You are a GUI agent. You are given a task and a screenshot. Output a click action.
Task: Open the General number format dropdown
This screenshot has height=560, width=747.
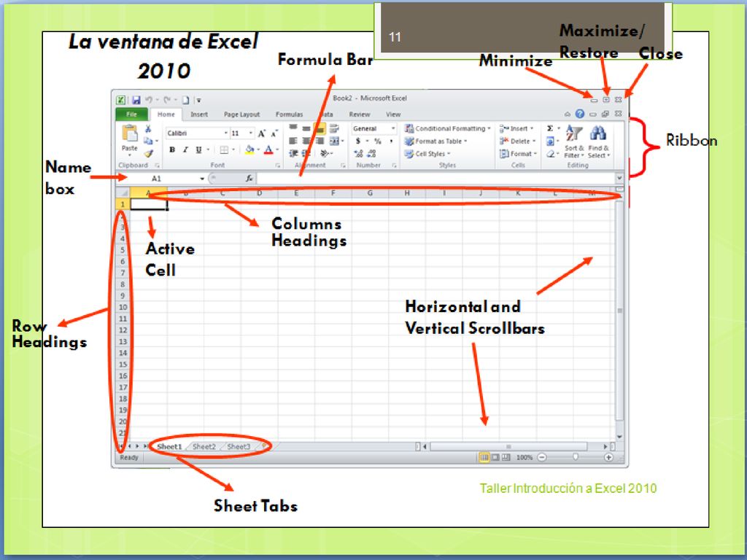pos(393,128)
